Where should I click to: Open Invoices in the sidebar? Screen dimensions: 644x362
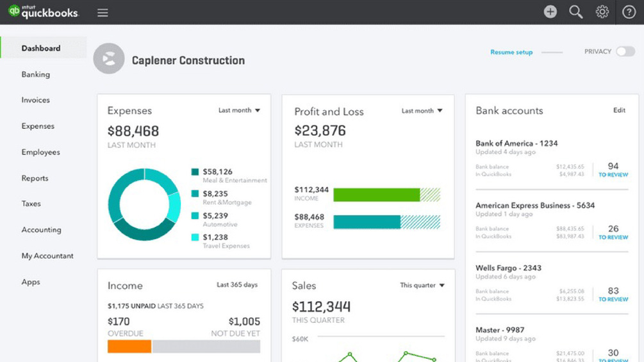[36, 100]
